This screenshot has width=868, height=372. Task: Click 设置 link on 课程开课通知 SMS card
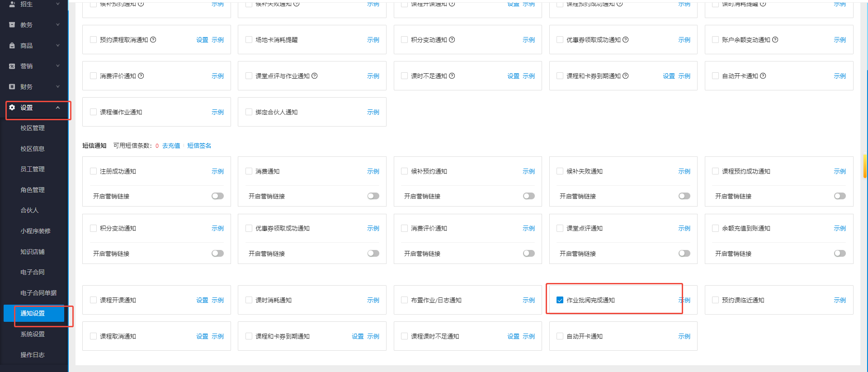point(202,300)
